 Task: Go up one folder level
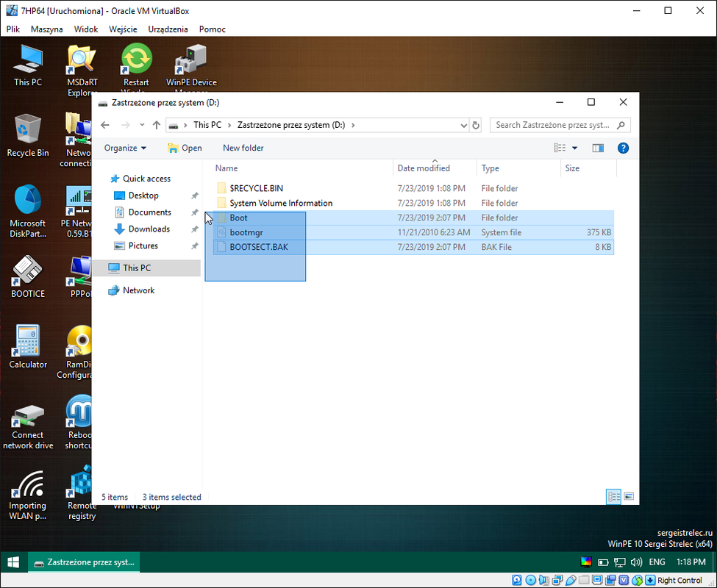point(157,125)
